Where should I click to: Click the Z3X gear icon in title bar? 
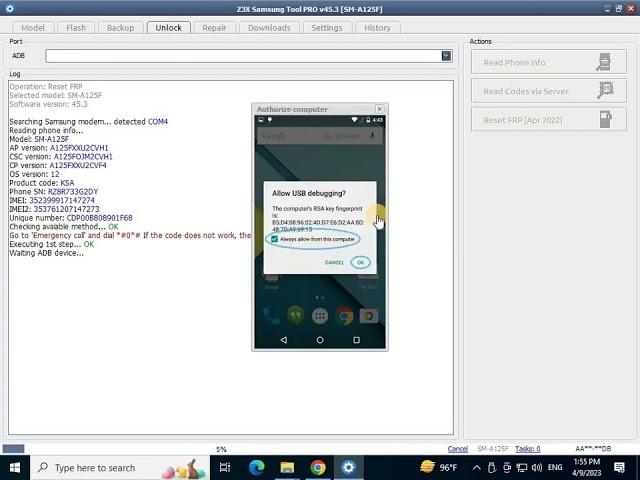tap(10, 8)
